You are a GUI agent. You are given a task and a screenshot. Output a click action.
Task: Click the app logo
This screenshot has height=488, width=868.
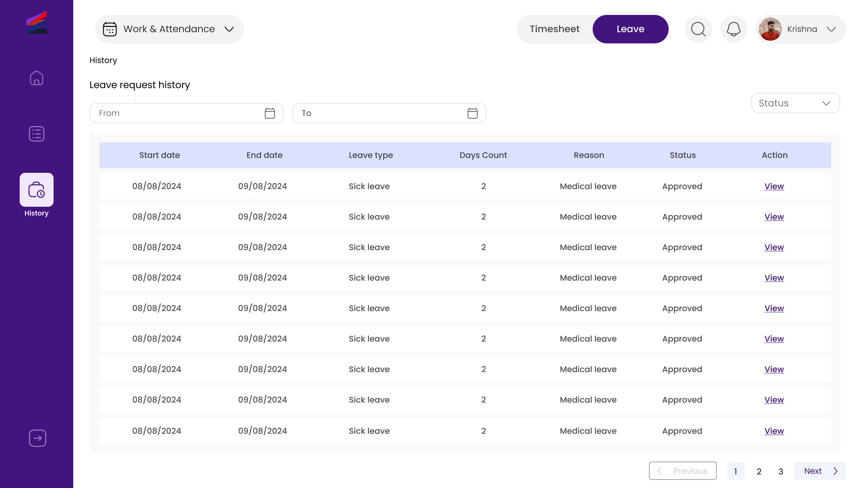(x=37, y=22)
